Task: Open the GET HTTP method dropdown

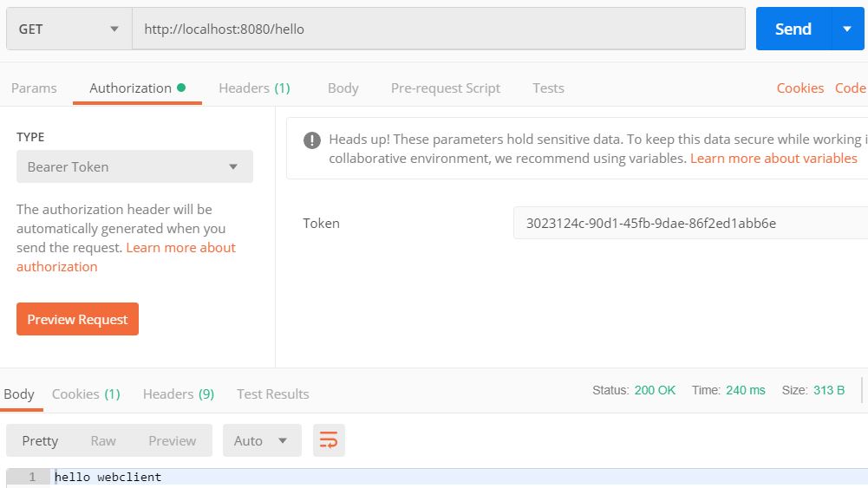Action: click(x=69, y=29)
